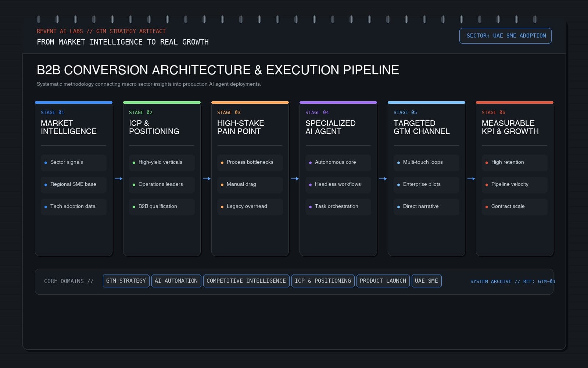Select the 'B2B qualification' item

(x=162, y=206)
